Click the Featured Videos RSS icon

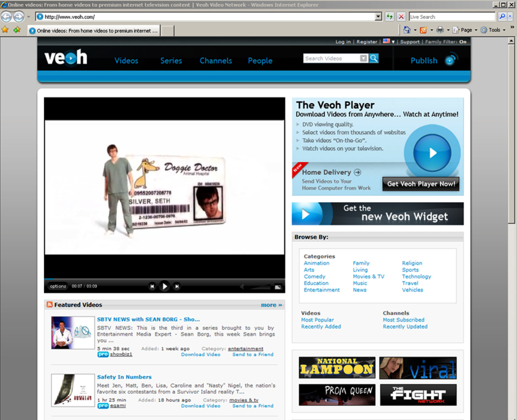[x=50, y=305]
